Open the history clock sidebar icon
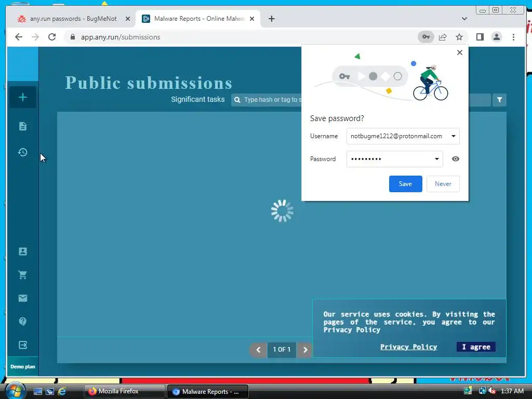Screen dimensions: 532x399 pyautogui.click(x=23, y=152)
